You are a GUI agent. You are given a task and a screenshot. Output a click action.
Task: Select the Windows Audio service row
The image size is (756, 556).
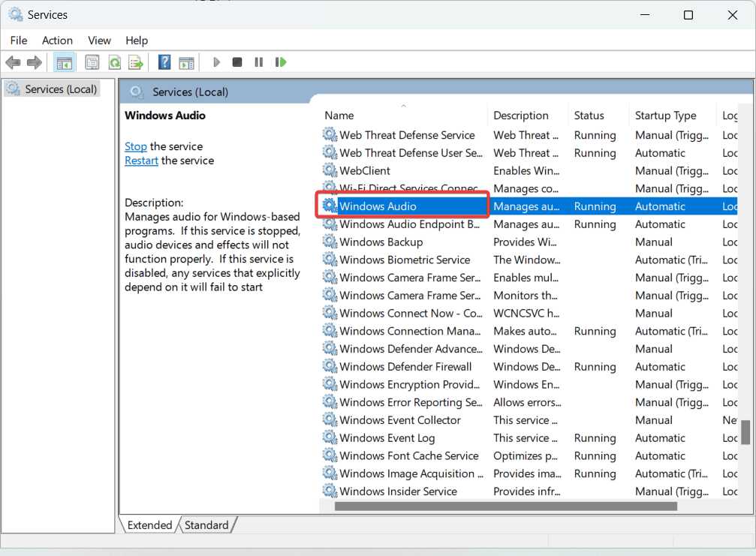coord(529,206)
